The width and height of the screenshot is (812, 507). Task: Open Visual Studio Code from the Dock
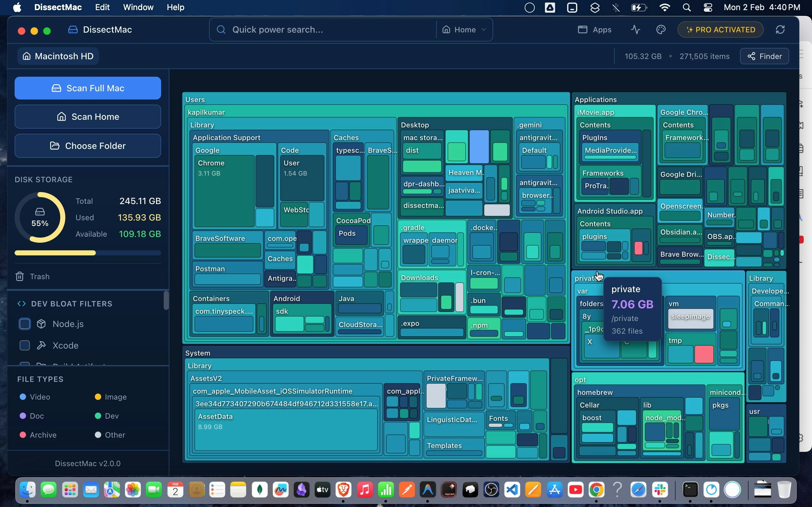512,490
